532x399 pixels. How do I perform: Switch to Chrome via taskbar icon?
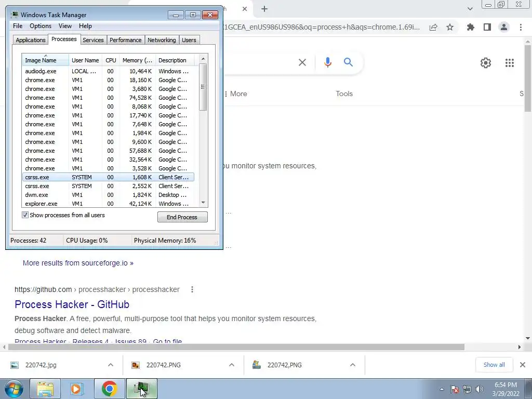pos(109,389)
